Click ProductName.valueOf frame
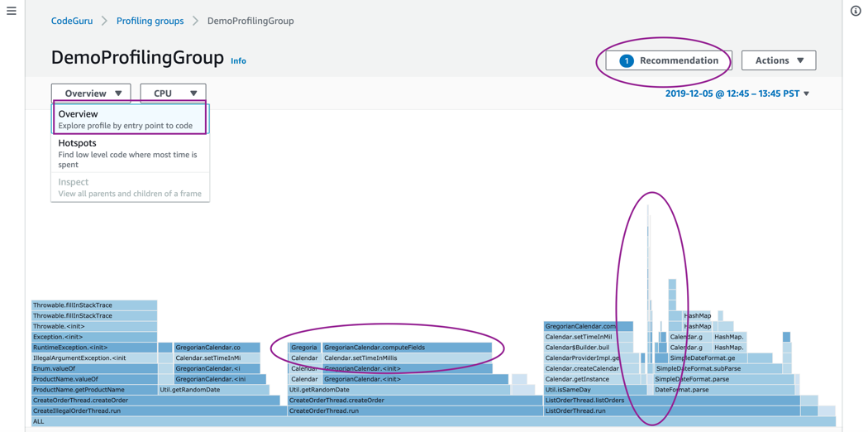The width and height of the screenshot is (868, 432). [x=95, y=379]
